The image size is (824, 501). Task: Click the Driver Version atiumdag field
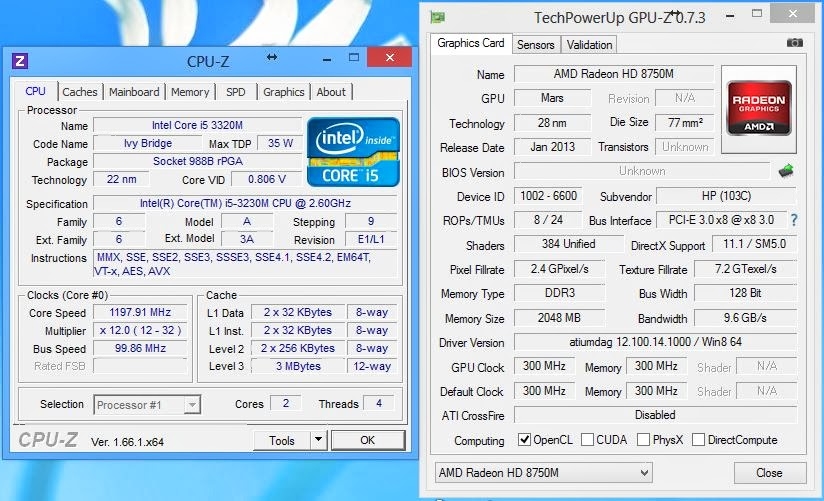coord(655,342)
